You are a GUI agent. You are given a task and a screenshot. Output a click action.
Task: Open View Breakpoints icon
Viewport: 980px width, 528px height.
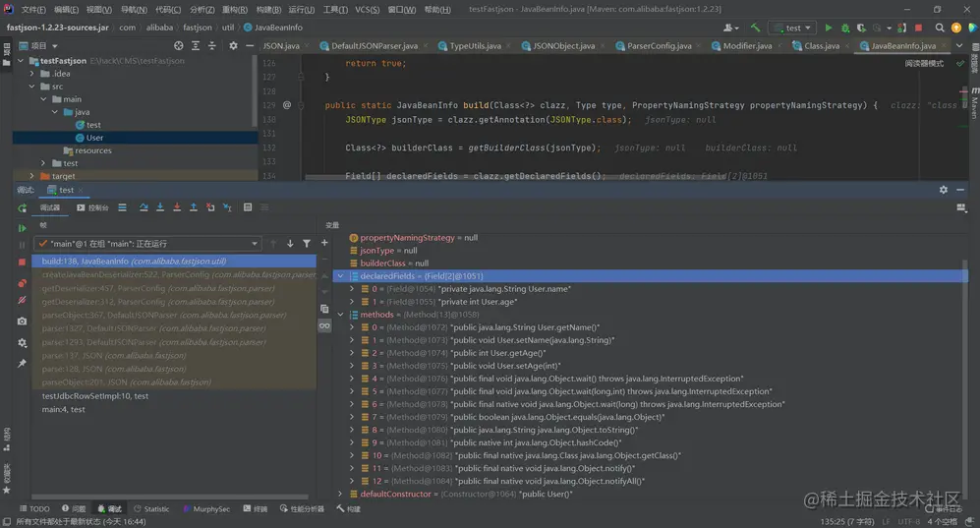point(22,283)
